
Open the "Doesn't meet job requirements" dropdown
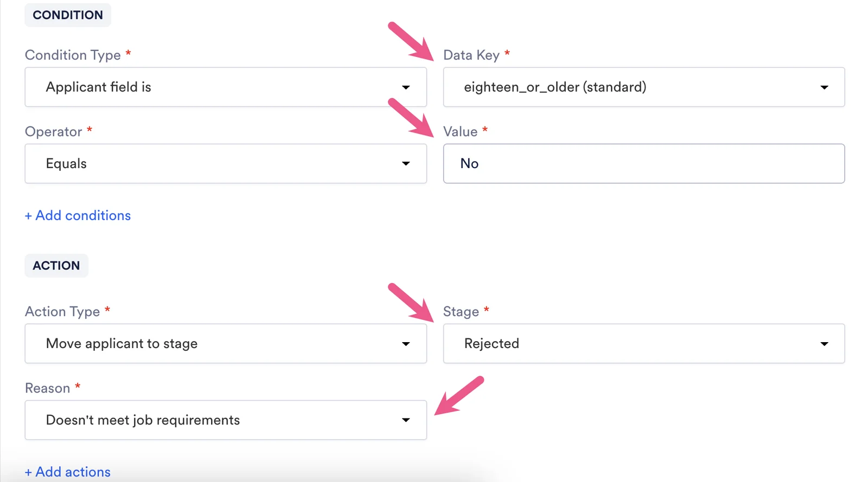(226, 420)
